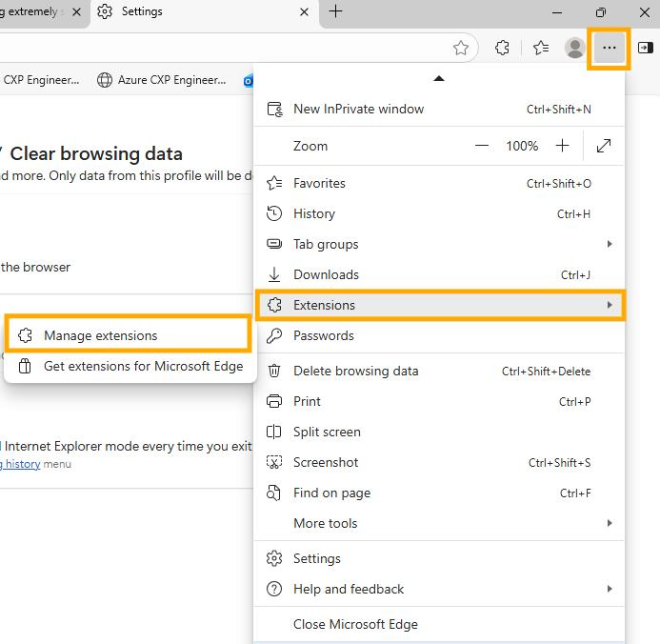Viewport: 660px width, 644px height.
Task: Enter full screen via Zoom arrow icon
Action: 603,146
